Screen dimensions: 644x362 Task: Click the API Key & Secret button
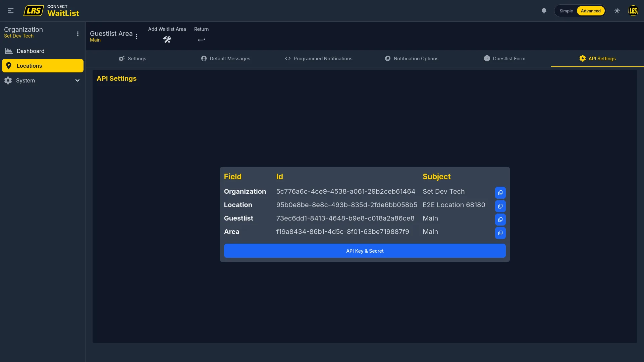[365, 251]
